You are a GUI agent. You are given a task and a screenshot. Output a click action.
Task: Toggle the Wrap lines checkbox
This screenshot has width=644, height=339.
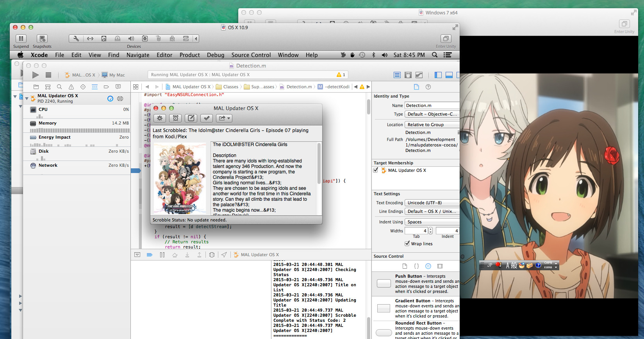pos(407,244)
